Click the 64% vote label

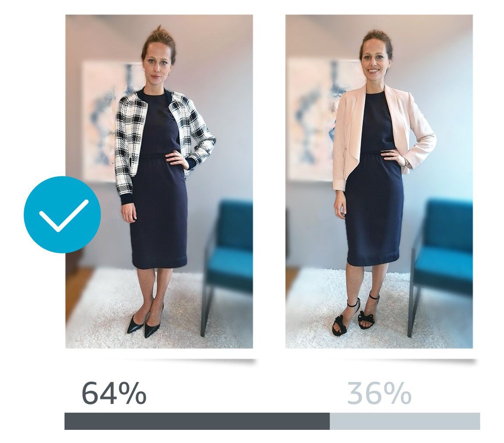pyautogui.click(x=114, y=393)
